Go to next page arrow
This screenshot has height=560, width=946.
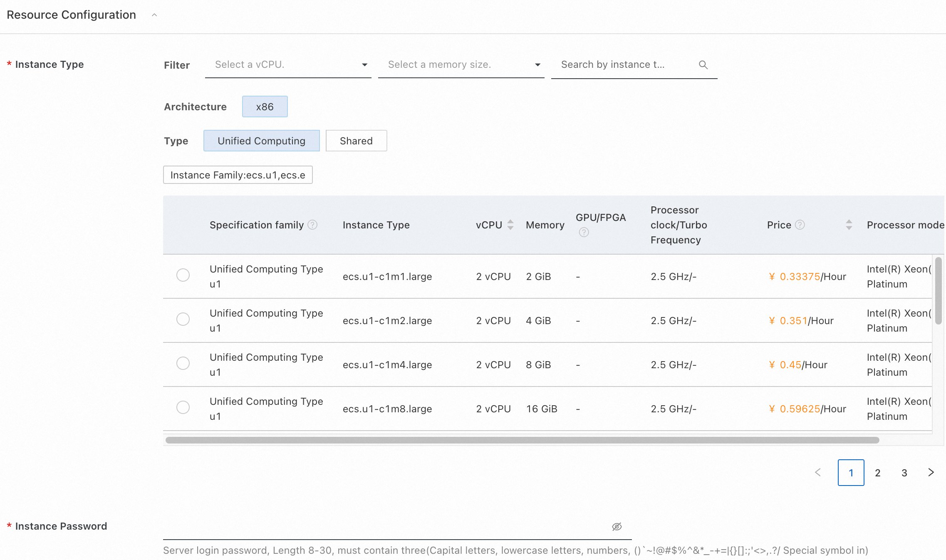pyautogui.click(x=931, y=472)
